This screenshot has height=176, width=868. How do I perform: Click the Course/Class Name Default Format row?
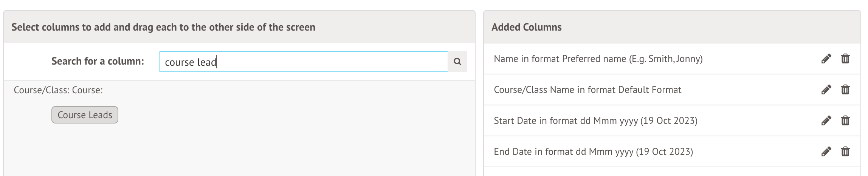(587, 90)
